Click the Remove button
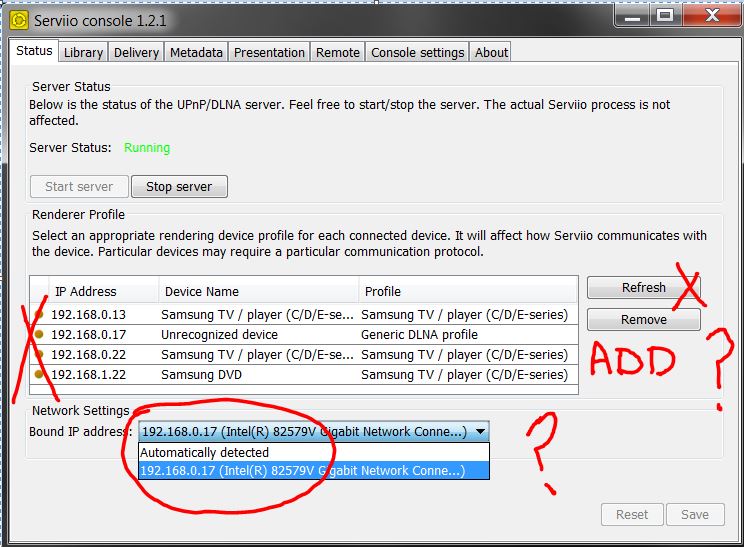The height and width of the screenshot is (547, 744). click(643, 320)
